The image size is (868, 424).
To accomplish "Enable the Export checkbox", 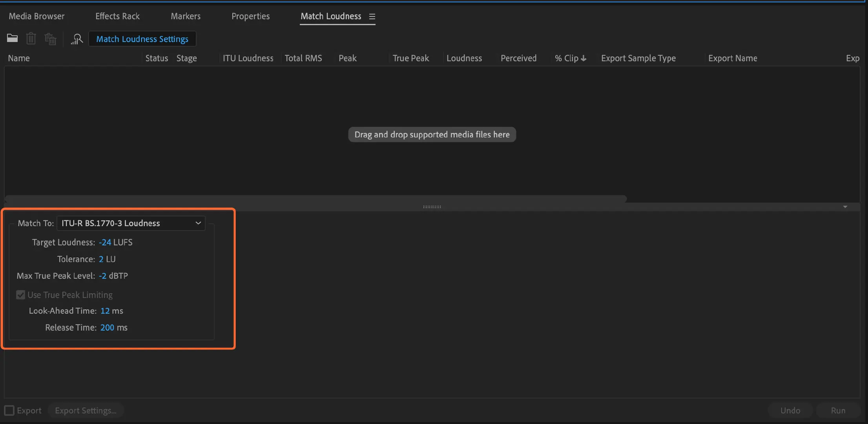I will 9,410.
